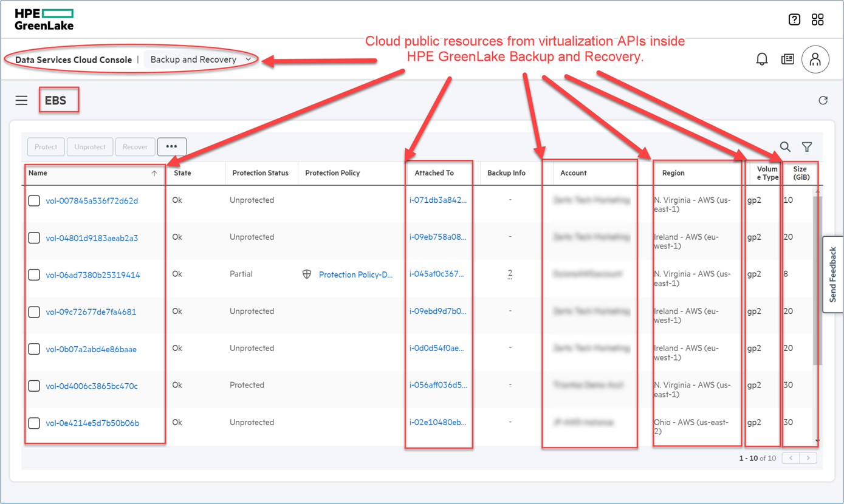Open attached instance i-09ebd9d7b0...
The height and width of the screenshot is (504, 844).
coord(438,312)
